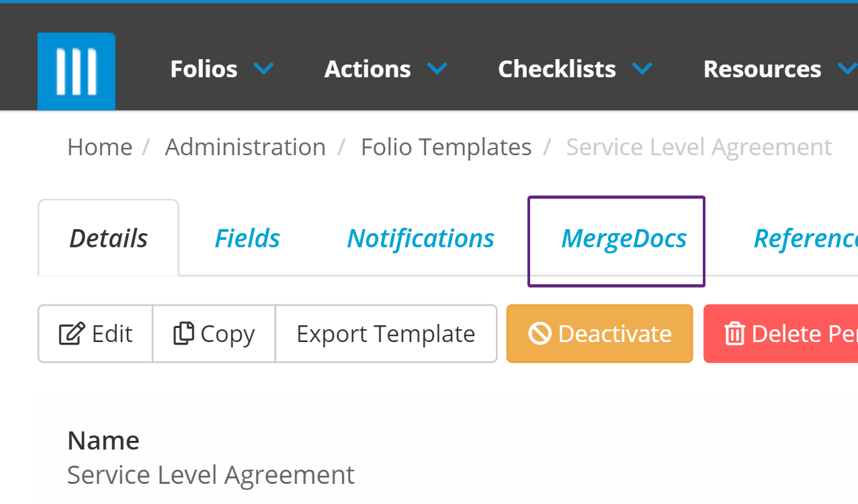This screenshot has width=858, height=504.
Task: Click the Export Template button
Action: (386, 334)
